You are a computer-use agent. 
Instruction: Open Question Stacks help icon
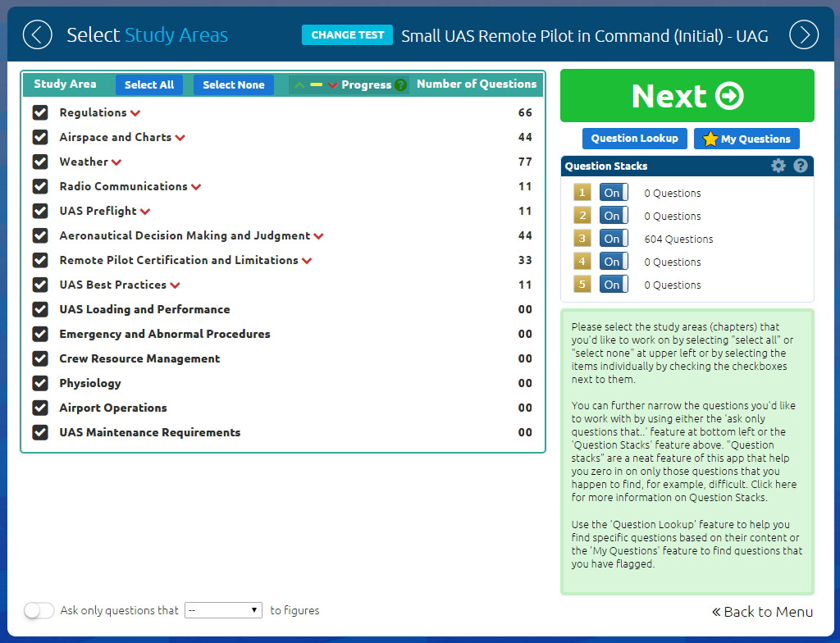point(801,166)
